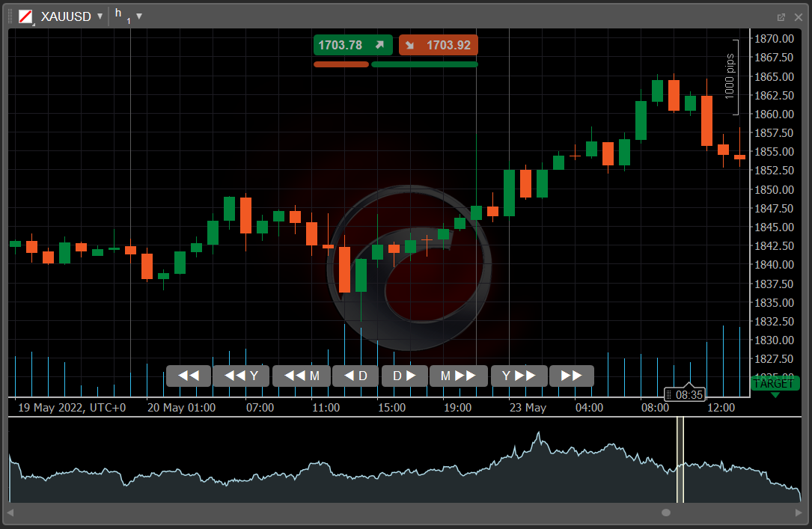The image size is (812, 529).
Task: Click the fast forward navigation icon
Action: 571,376
